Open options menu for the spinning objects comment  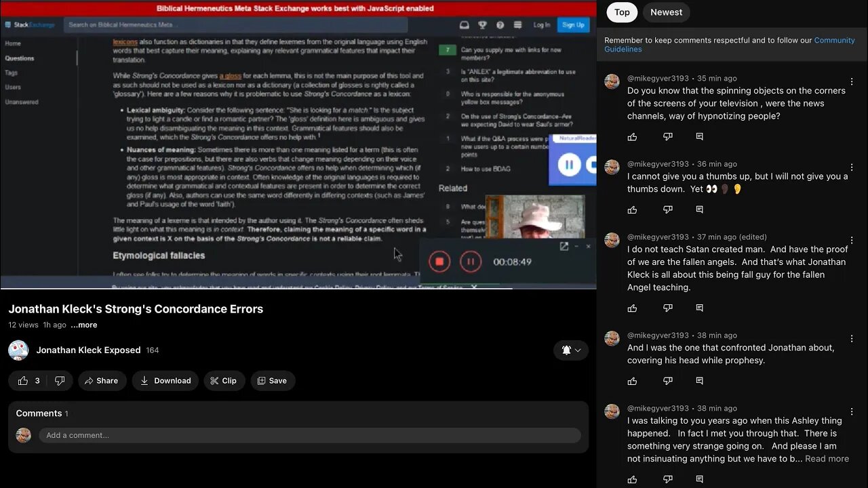coord(852,82)
